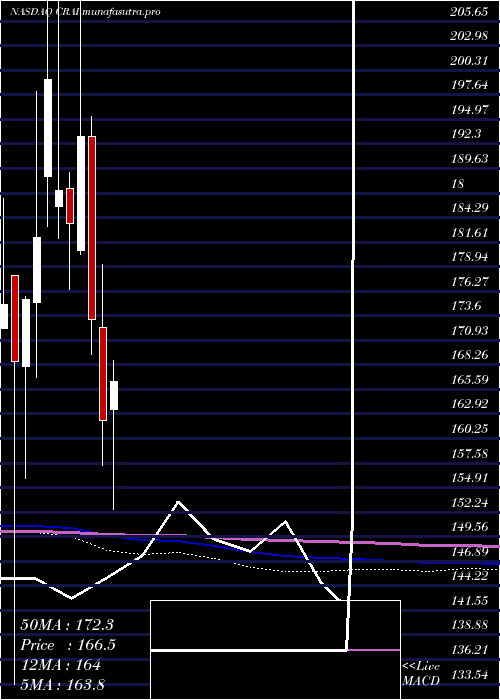
Task: Click the 200.31 price axis value
Action: pos(468,61)
